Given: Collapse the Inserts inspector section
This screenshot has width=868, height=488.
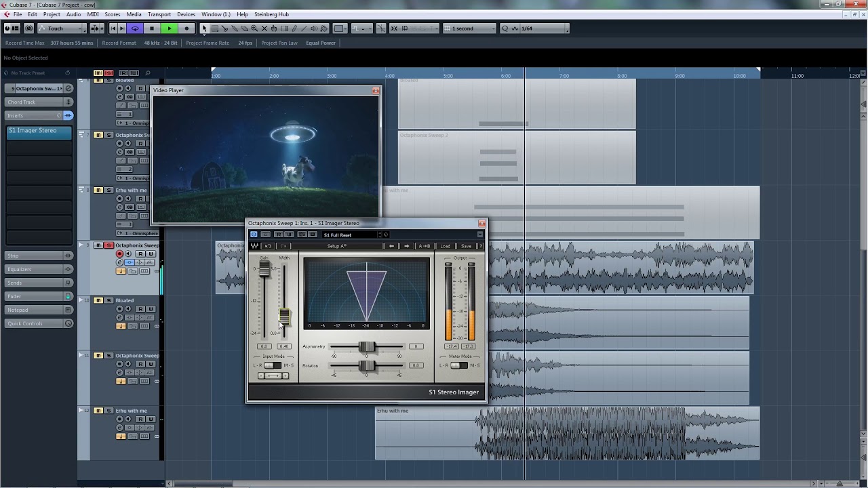Looking at the screenshot, I should (x=39, y=115).
